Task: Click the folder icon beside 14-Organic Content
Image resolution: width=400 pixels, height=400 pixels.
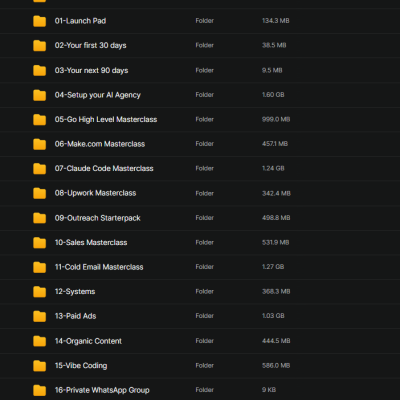Action: tap(39, 341)
